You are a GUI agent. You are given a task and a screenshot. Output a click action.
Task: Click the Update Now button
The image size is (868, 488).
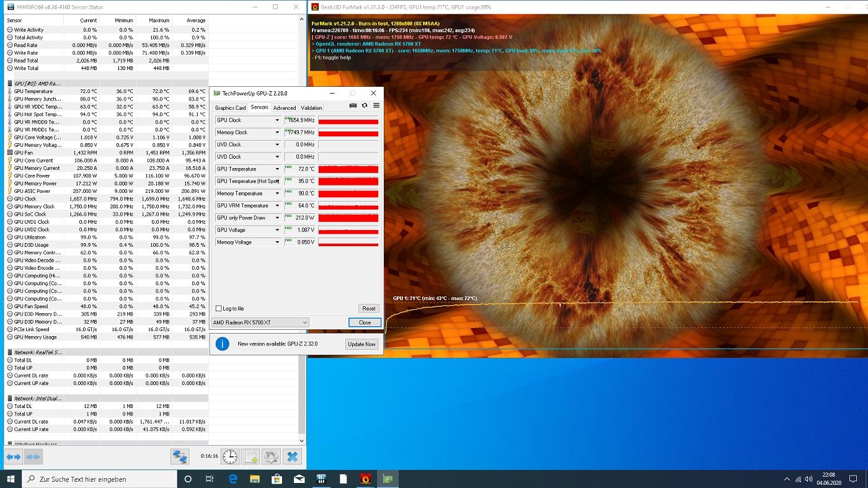coord(361,344)
